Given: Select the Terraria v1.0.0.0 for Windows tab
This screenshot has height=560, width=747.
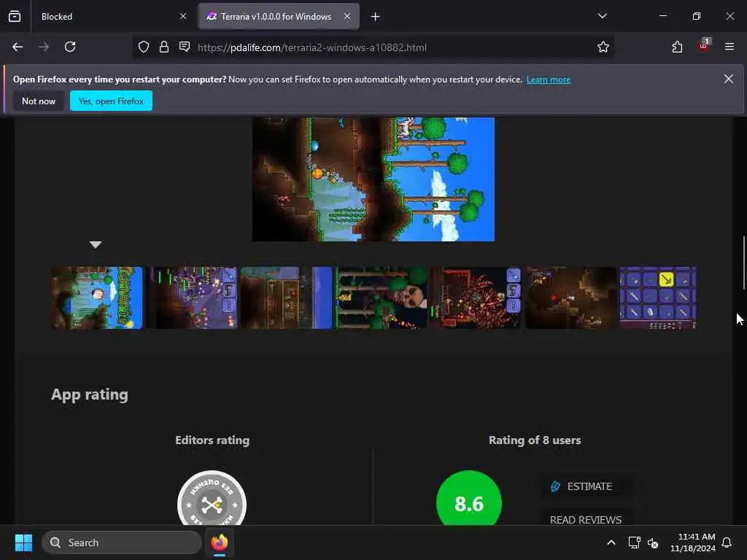Looking at the screenshot, I should 279,16.
